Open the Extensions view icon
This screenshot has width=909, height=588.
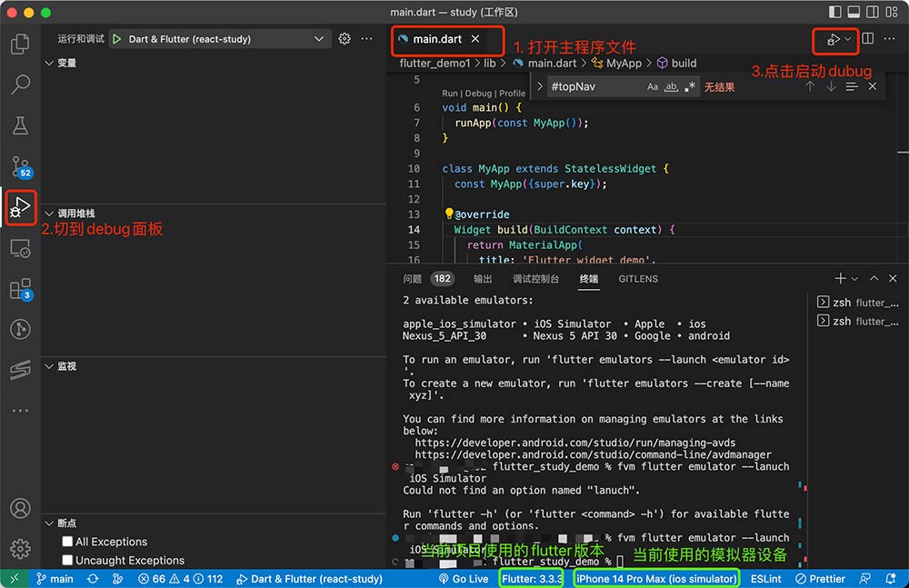coord(20,289)
